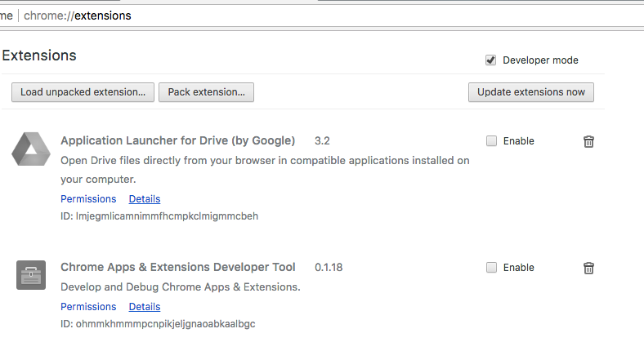Open Permissions for Application Launcher for Drive
The height and width of the screenshot is (351, 644).
pos(88,199)
